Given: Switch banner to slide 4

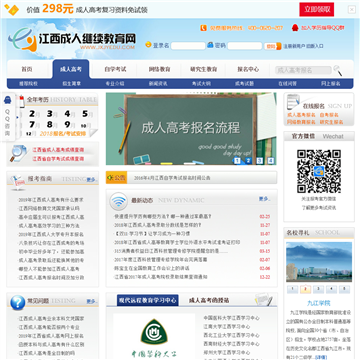Looking at the screenshot, I should [271, 161].
